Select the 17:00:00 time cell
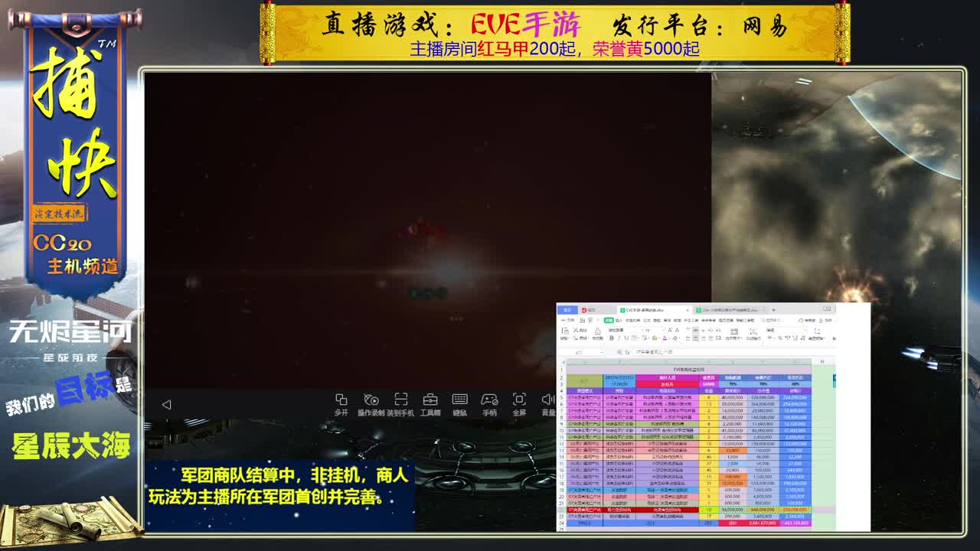The image size is (980, 551). [x=619, y=384]
